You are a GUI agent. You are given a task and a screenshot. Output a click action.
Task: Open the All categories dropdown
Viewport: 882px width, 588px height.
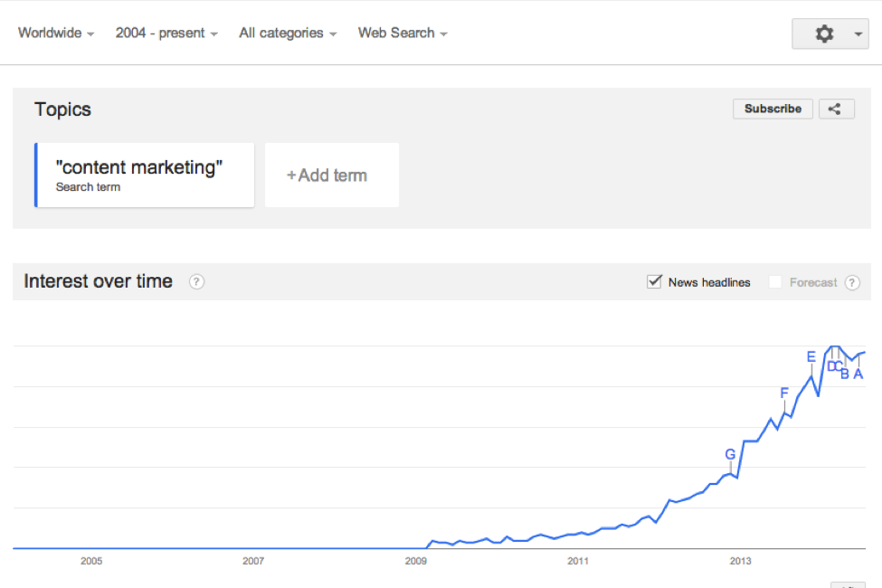click(288, 33)
